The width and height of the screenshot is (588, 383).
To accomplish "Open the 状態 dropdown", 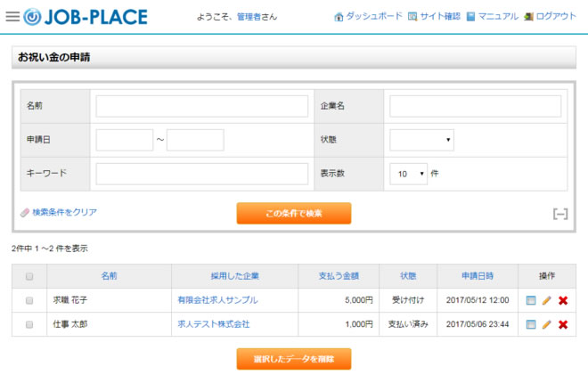I will [421, 140].
